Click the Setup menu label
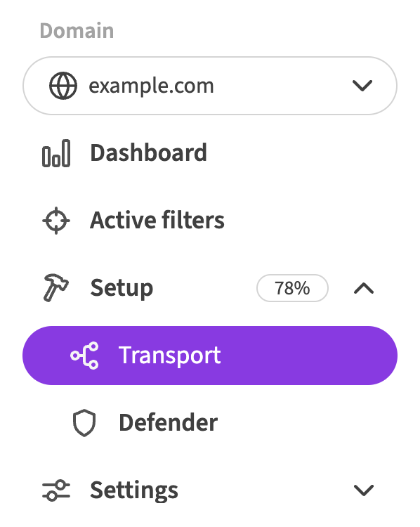 pos(122,288)
